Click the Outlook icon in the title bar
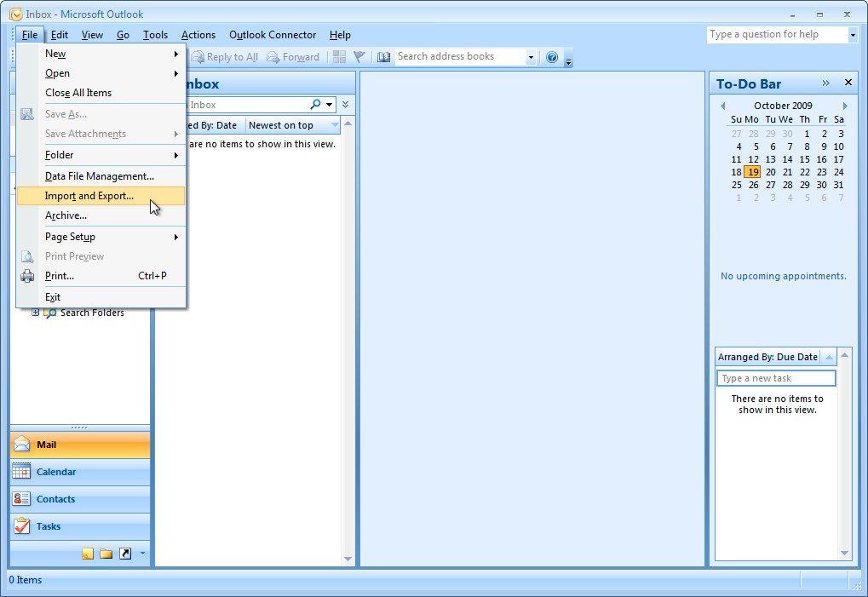Viewport: 868px width, 597px height. point(15,14)
